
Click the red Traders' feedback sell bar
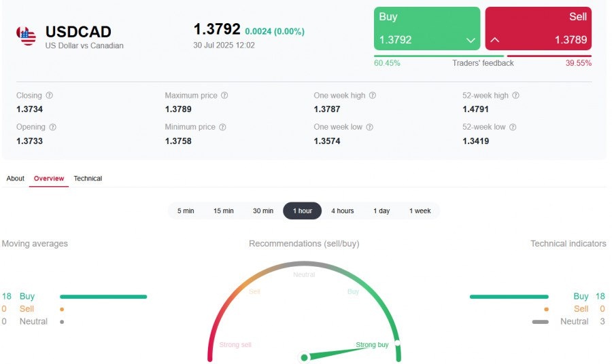(x=549, y=56)
